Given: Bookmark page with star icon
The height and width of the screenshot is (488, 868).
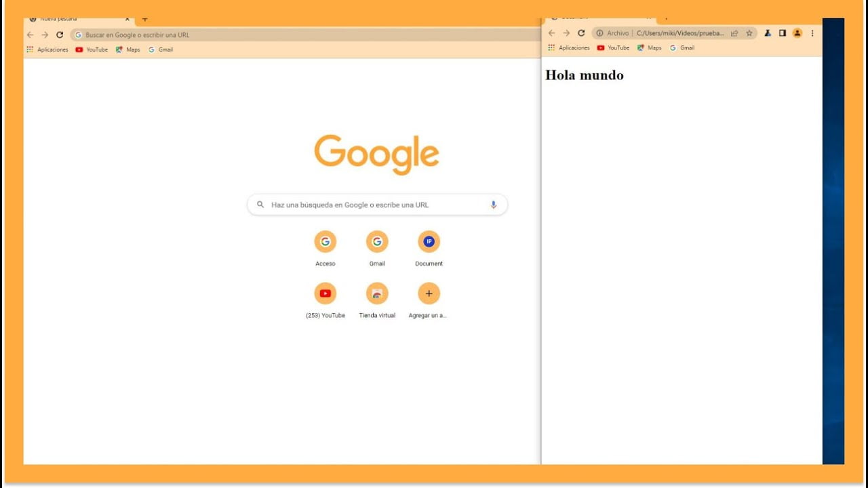Looking at the screenshot, I should coord(749,33).
